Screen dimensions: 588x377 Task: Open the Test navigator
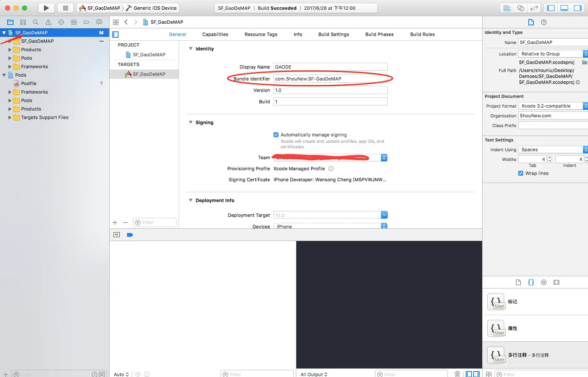coord(61,22)
